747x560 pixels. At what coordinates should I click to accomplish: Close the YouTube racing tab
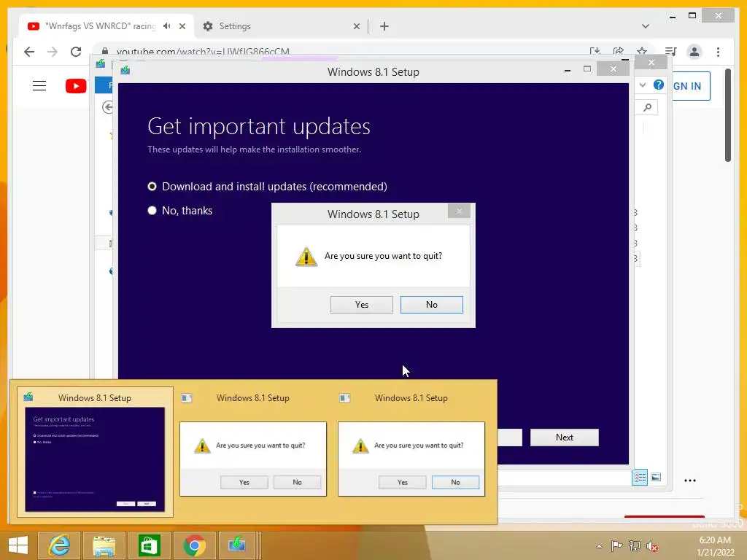[x=182, y=26]
